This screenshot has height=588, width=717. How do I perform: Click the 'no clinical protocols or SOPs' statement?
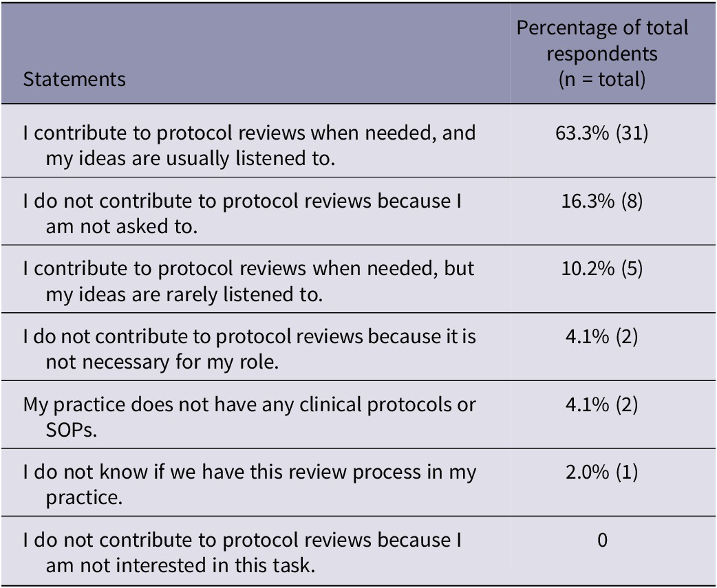click(x=249, y=416)
